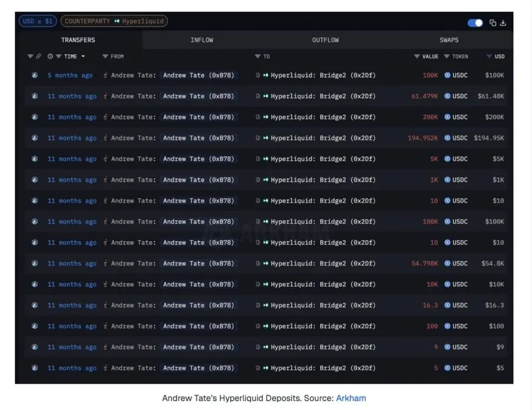Switch to the SWAPS tab

click(449, 40)
